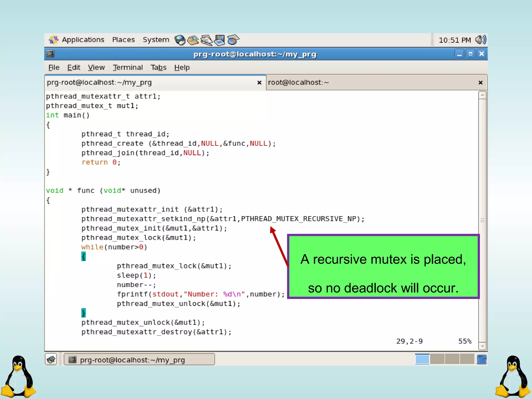Click the 'pthread_mutexattr_destroy(&attr1);' line
The height and width of the screenshot is (399, 532).
click(156, 332)
